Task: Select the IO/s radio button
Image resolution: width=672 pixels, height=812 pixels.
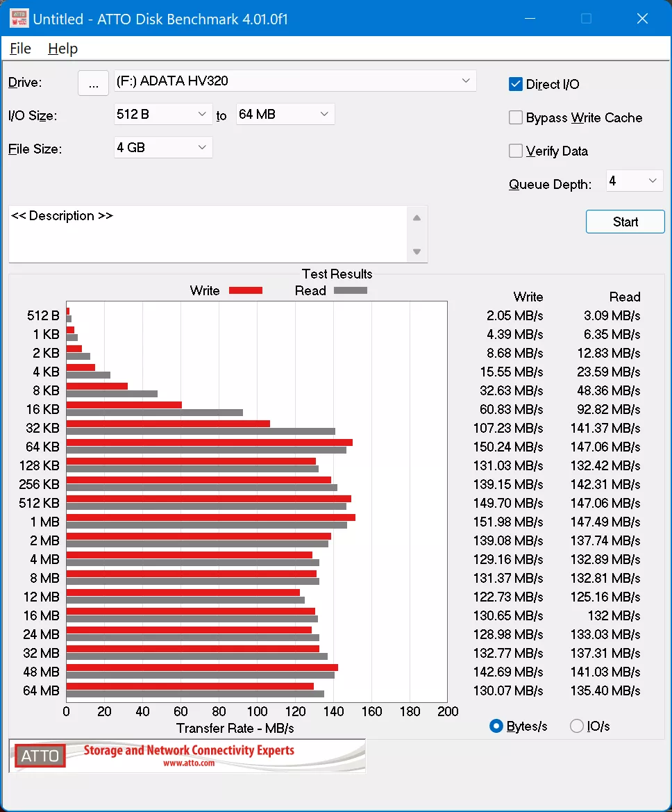Action: point(577,726)
